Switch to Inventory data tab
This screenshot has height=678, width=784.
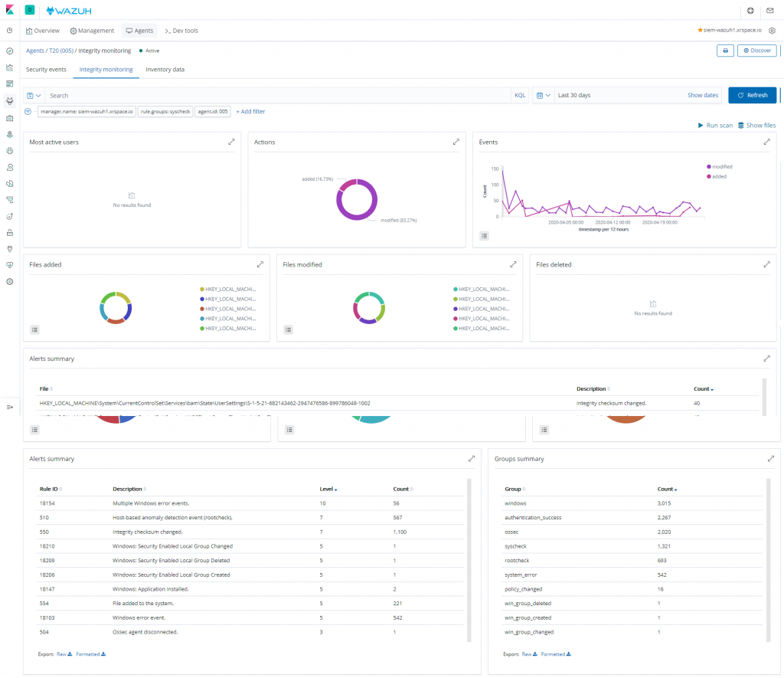[165, 70]
